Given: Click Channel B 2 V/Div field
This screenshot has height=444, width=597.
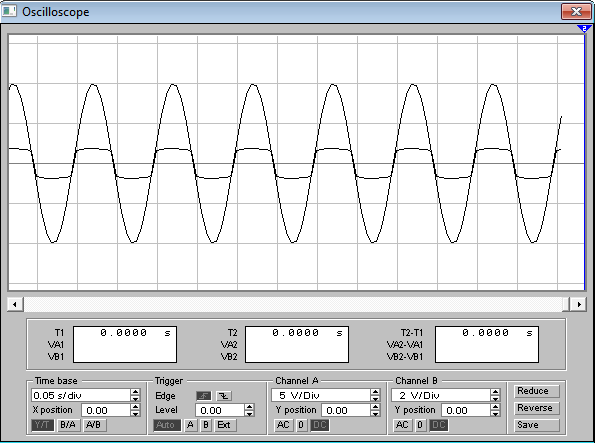Looking at the screenshot, I should (x=441, y=395).
